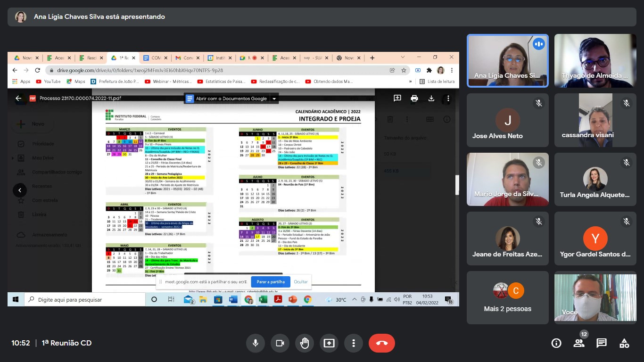This screenshot has width=644, height=362.
Task: Click the PDF download icon
Action: click(431, 99)
